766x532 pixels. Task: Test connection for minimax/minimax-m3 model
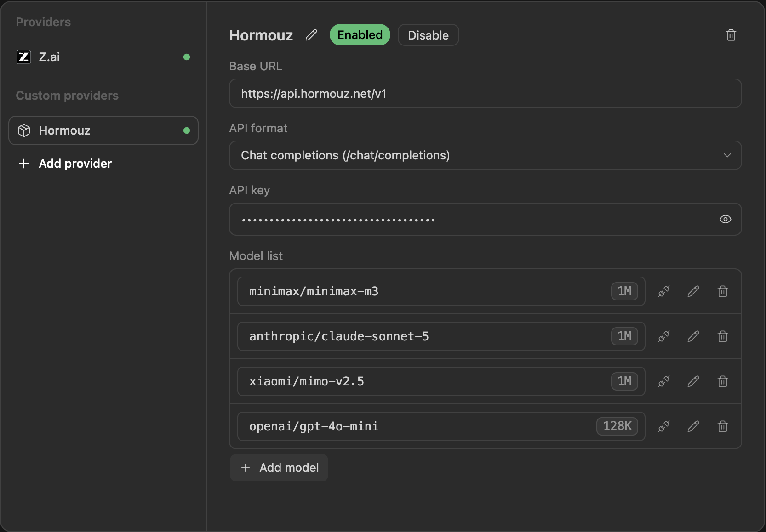pos(664,291)
